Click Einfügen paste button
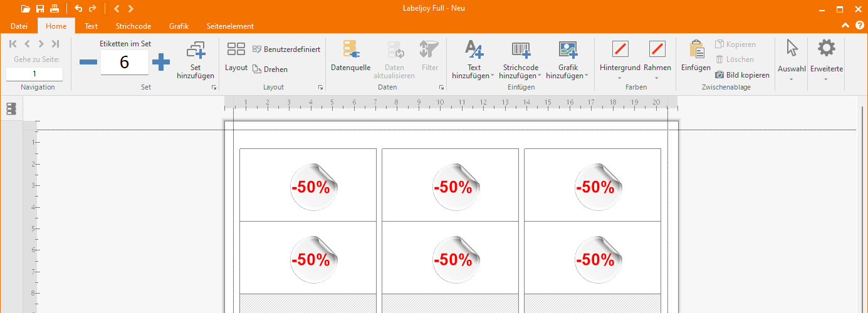Viewport: 868px width, 313px height. tap(696, 56)
